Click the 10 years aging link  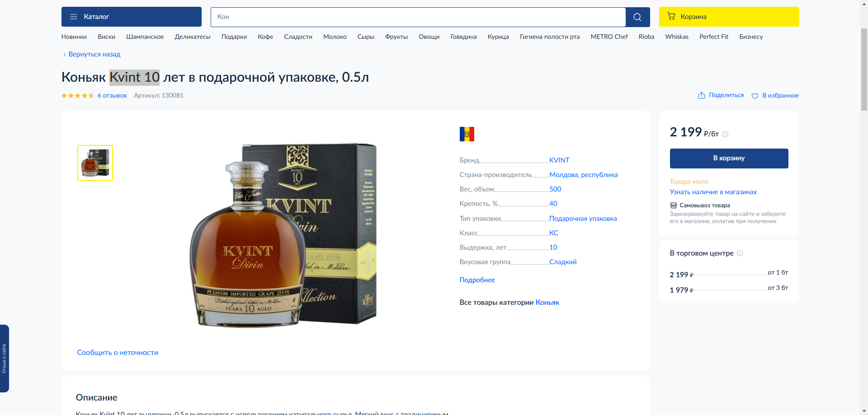click(553, 247)
